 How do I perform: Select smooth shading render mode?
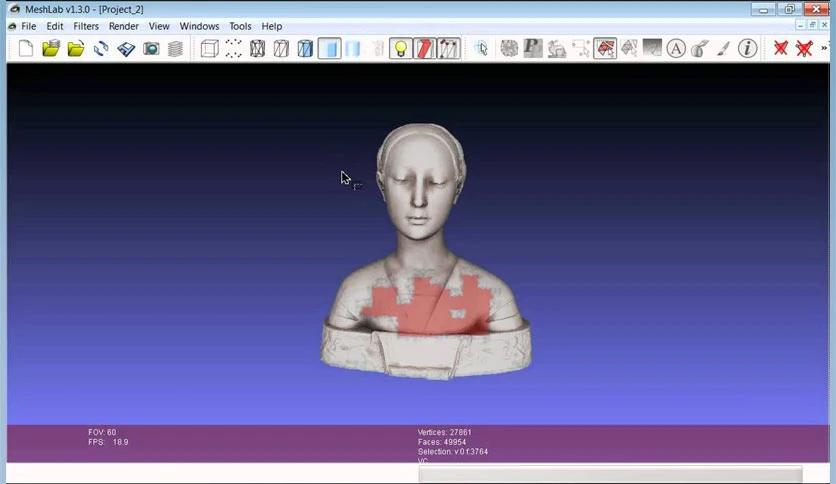tap(353, 49)
